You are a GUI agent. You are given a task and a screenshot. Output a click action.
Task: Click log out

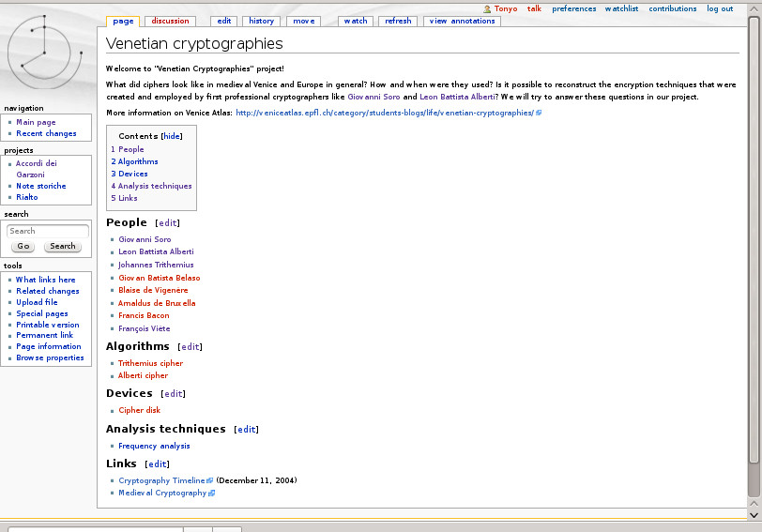(x=720, y=8)
